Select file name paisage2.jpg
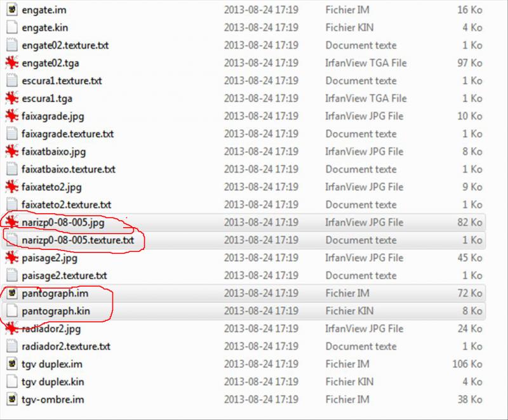508x420 pixels. point(50,258)
